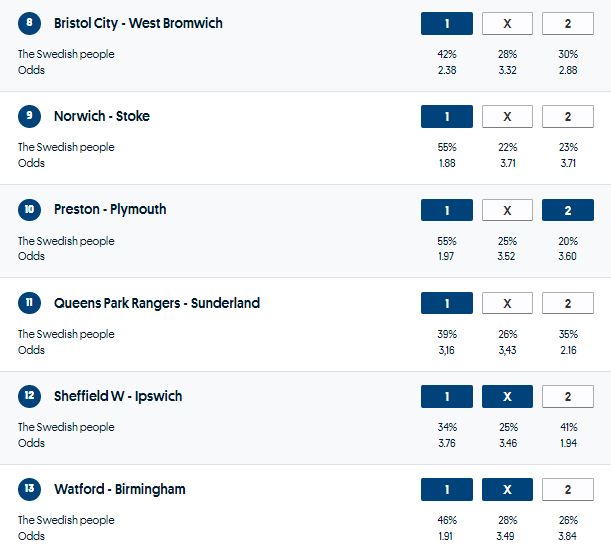Toggle draw X for Bristol City - West Bromwich

tap(507, 23)
